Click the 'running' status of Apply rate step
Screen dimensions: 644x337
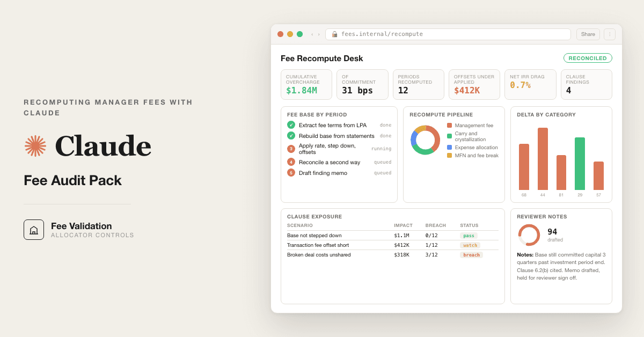pos(381,149)
